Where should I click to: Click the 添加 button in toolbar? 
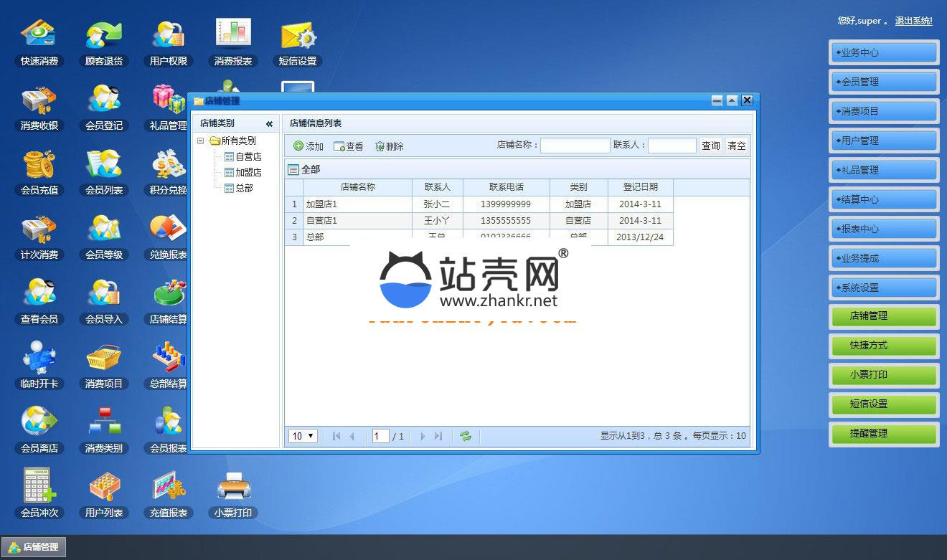coord(308,146)
